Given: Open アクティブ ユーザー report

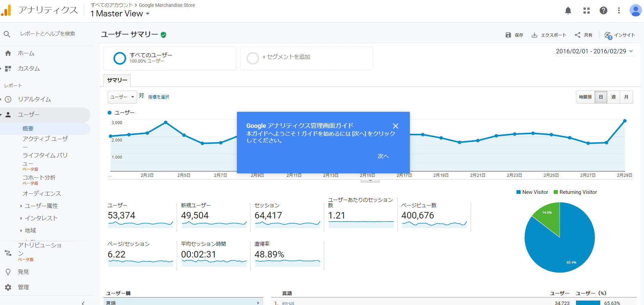Looking at the screenshot, I should (x=45, y=142).
